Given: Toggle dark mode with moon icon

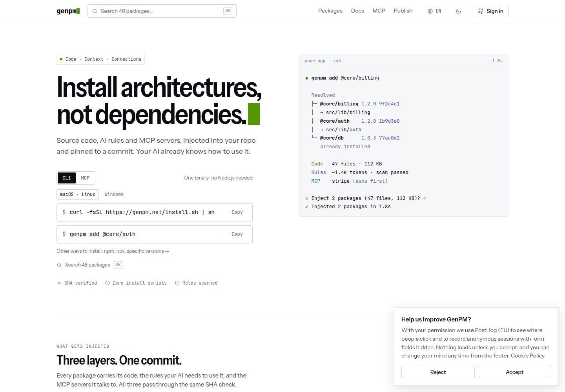Looking at the screenshot, I should pyautogui.click(x=458, y=11).
